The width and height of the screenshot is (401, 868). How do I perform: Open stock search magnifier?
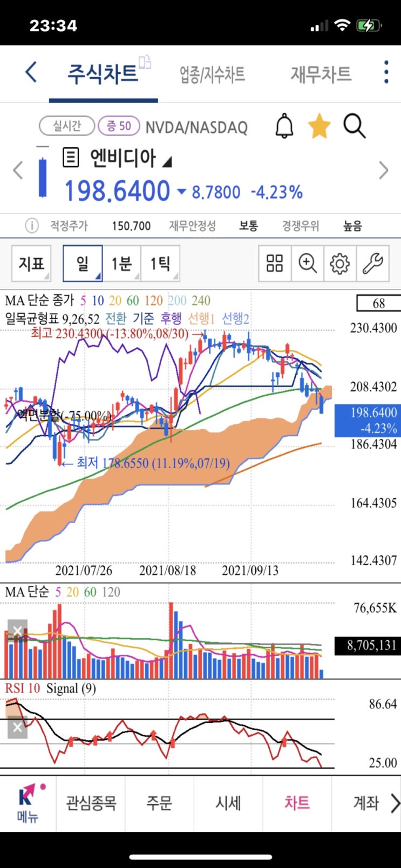pyautogui.click(x=355, y=126)
